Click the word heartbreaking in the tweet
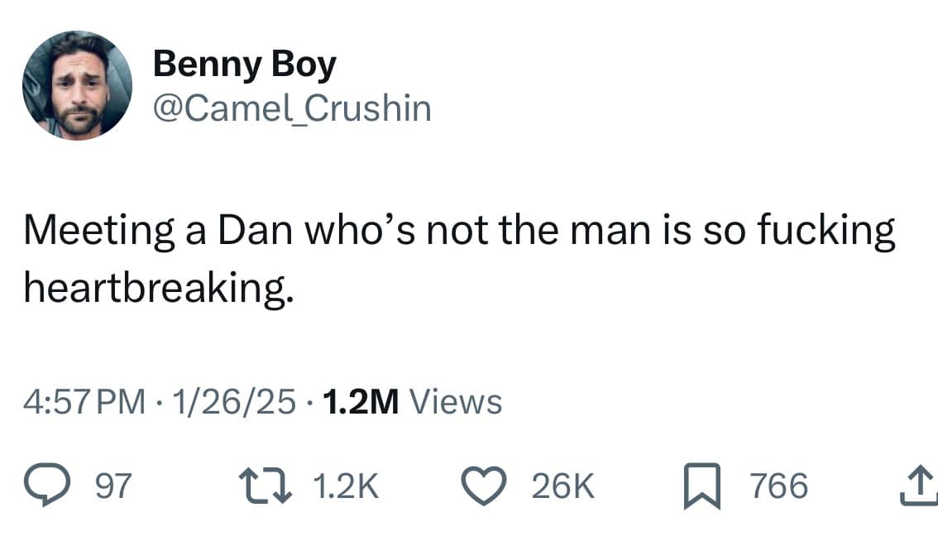Screen dimensions: 938x560 157,287
